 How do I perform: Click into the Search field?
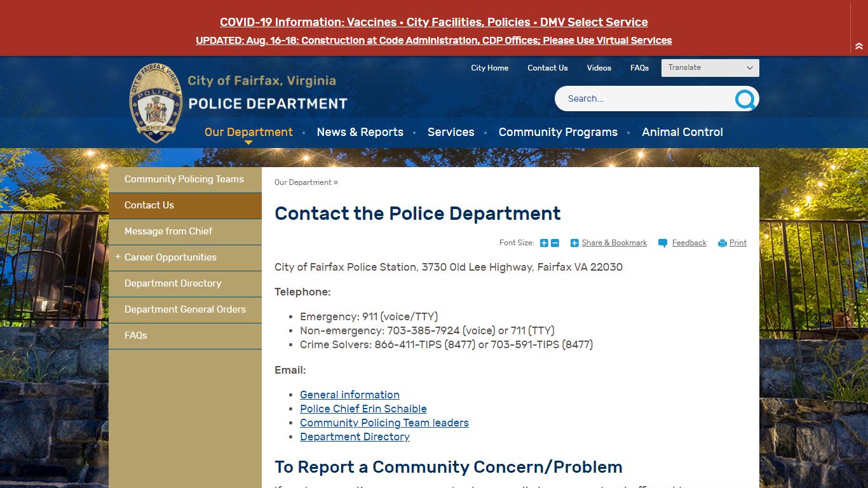point(645,98)
